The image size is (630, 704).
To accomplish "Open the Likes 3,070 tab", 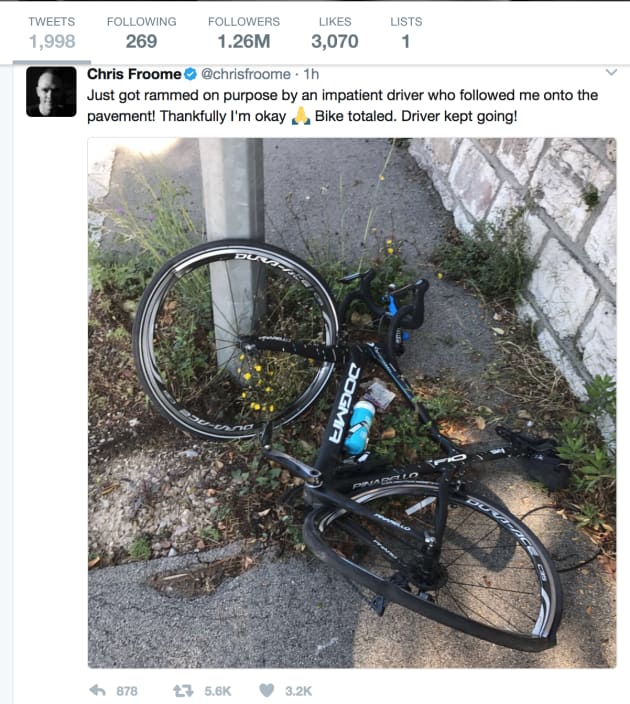I will (x=335, y=33).
